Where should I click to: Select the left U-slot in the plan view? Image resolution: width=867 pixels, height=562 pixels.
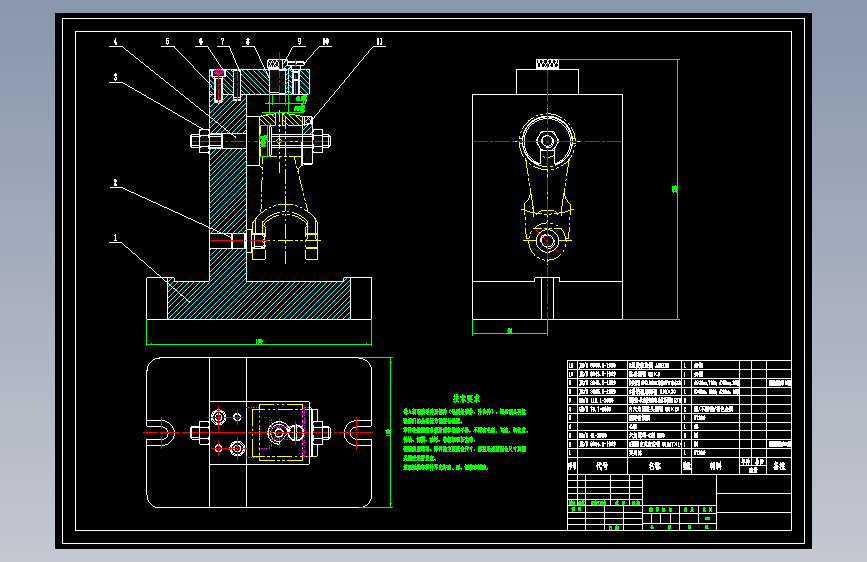(161, 432)
